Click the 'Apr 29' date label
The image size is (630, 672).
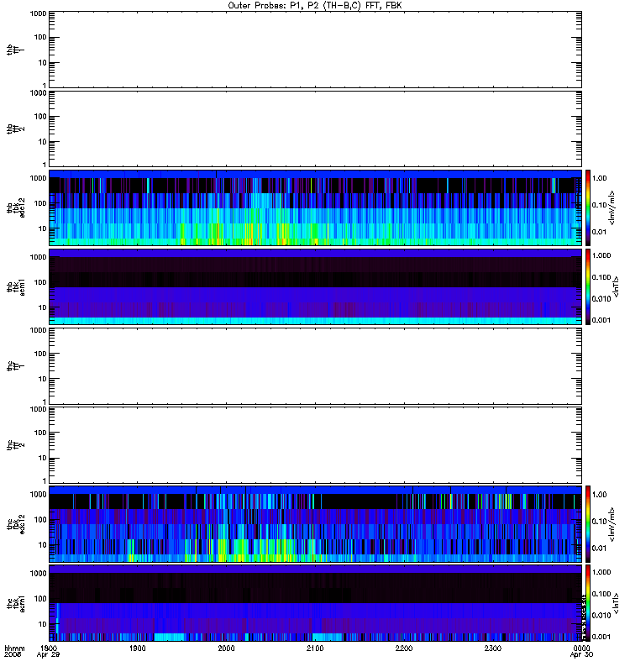(x=48, y=655)
